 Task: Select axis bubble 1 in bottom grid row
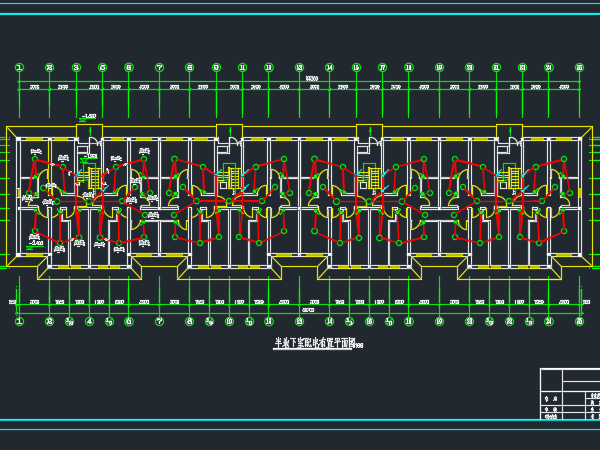pyautogui.click(x=19, y=322)
